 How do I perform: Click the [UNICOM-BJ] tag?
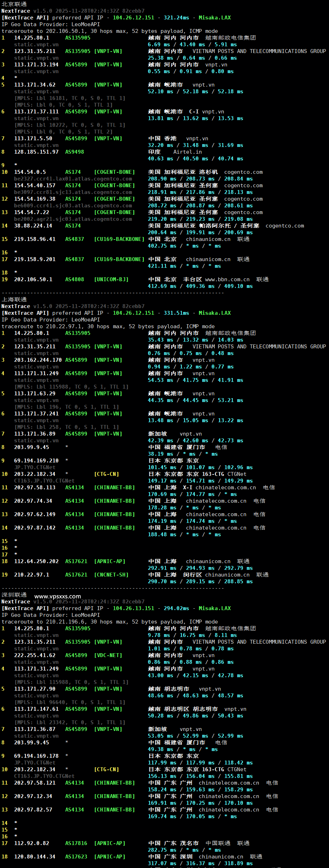(111, 279)
